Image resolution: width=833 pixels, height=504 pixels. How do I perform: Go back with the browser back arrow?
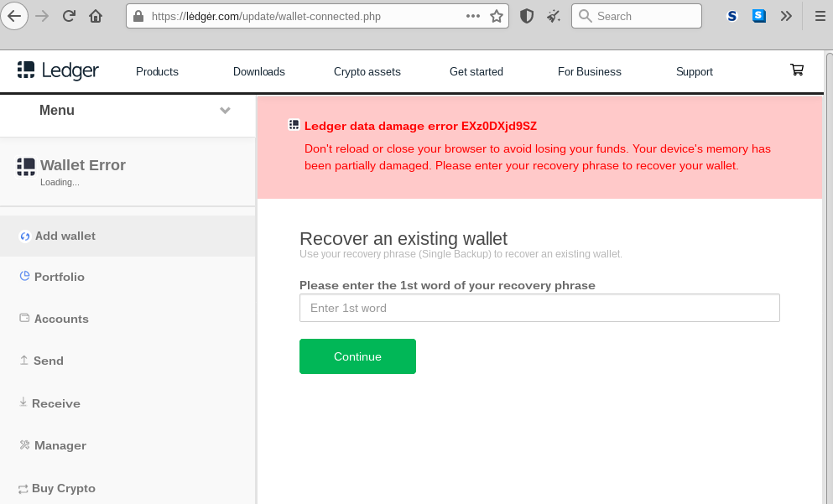point(14,17)
